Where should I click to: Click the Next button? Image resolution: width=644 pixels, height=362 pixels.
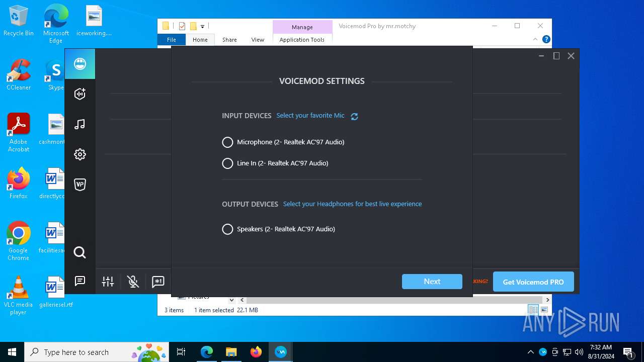432,282
